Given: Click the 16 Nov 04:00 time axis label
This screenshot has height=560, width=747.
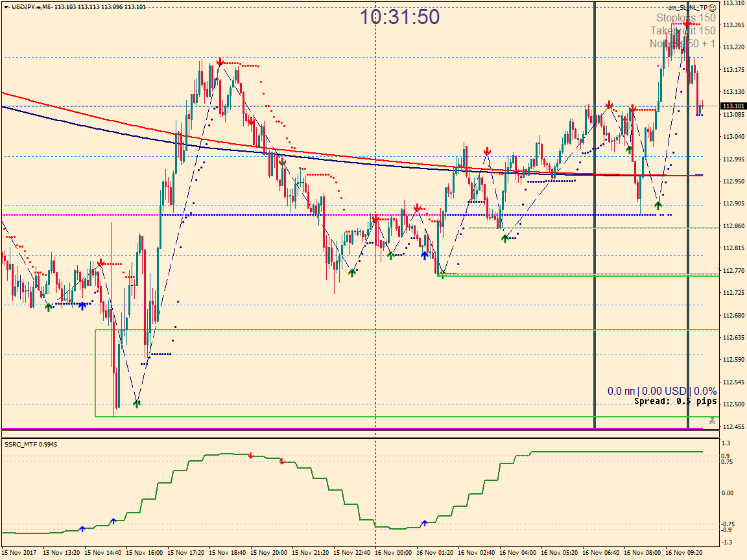Looking at the screenshot, I should (518, 553).
